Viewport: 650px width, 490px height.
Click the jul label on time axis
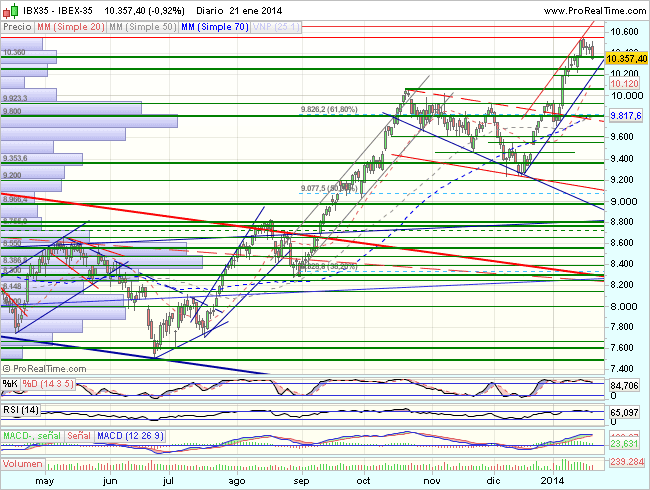[x=168, y=481]
